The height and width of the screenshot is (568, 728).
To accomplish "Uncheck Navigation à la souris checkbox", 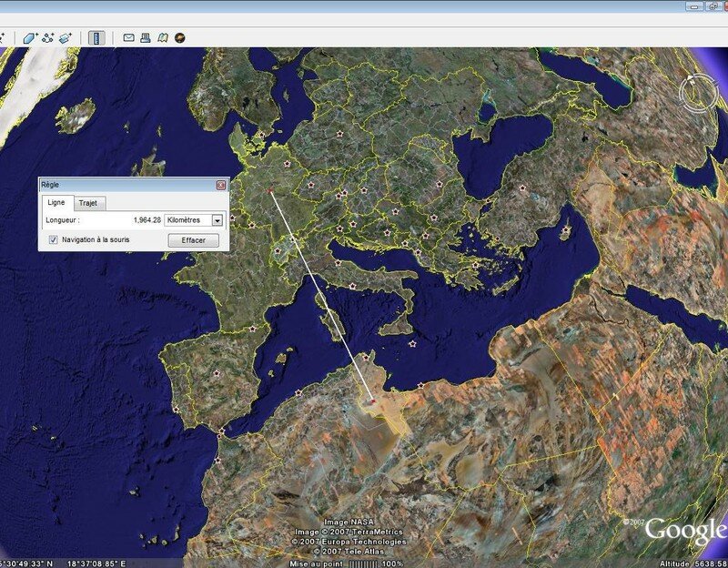I will click(x=54, y=239).
